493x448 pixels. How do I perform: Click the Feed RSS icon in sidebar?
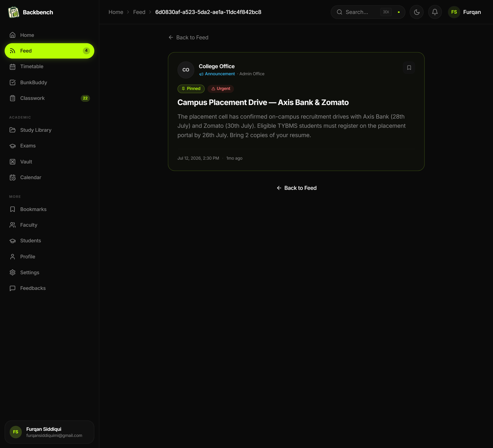(12, 51)
